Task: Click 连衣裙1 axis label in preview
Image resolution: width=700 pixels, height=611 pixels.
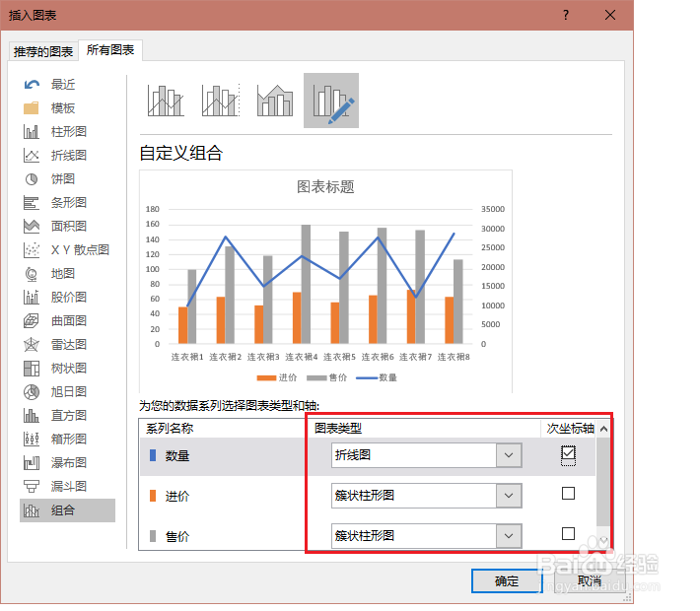Action: [187, 357]
